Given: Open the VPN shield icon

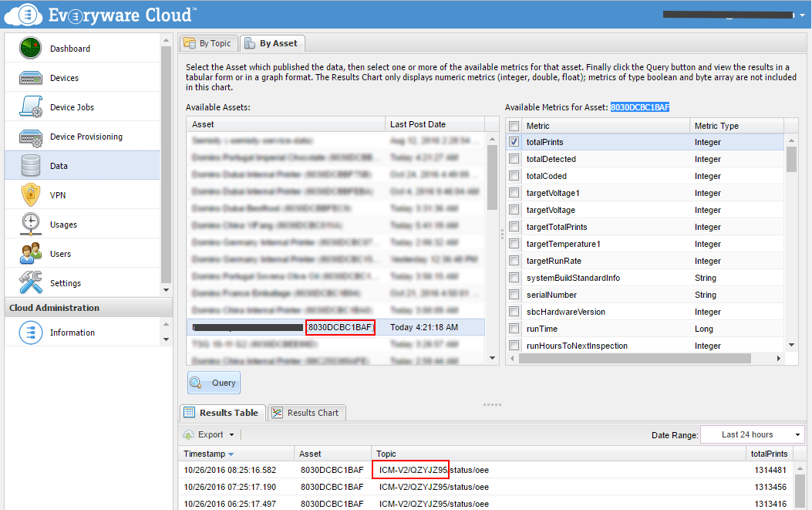Looking at the screenshot, I should [31, 195].
